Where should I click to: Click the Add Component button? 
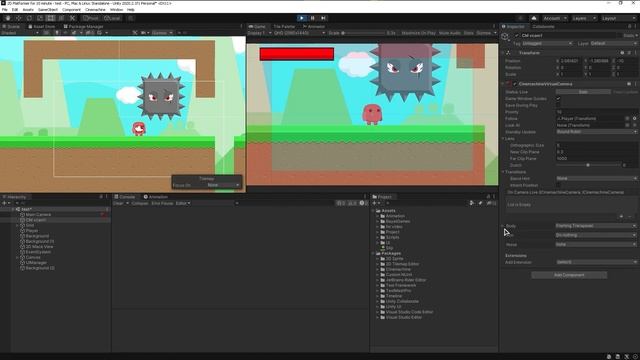569,275
